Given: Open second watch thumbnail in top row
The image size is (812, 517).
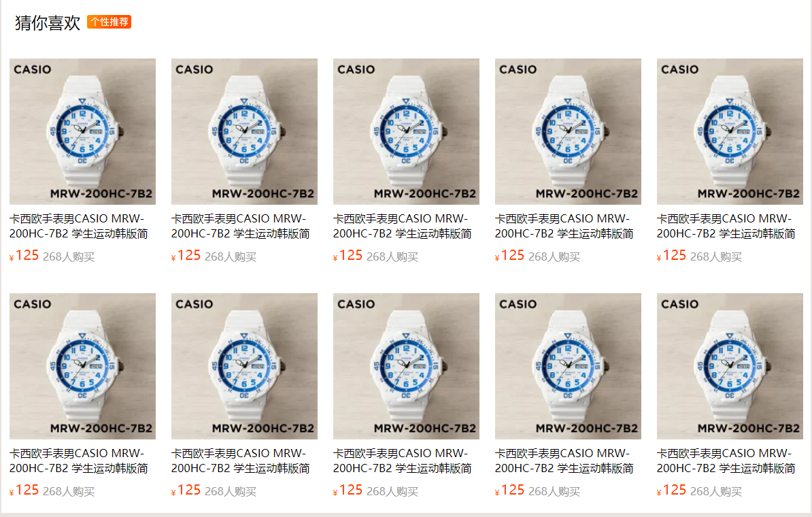Looking at the screenshot, I should (x=244, y=131).
